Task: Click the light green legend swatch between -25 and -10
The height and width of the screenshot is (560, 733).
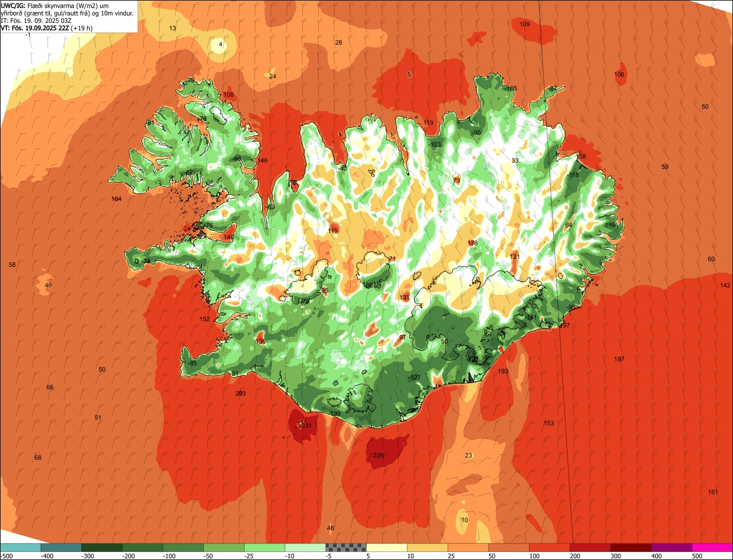Action: pyautogui.click(x=265, y=547)
